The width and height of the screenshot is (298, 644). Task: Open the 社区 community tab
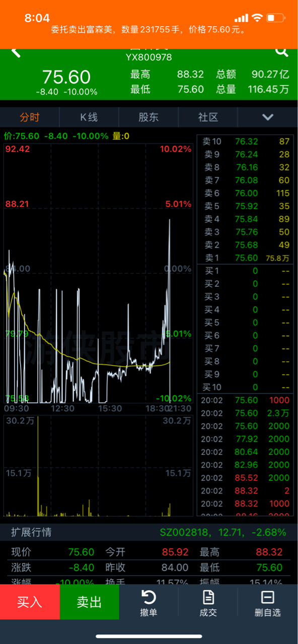pyautogui.click(x=208, y=117)
